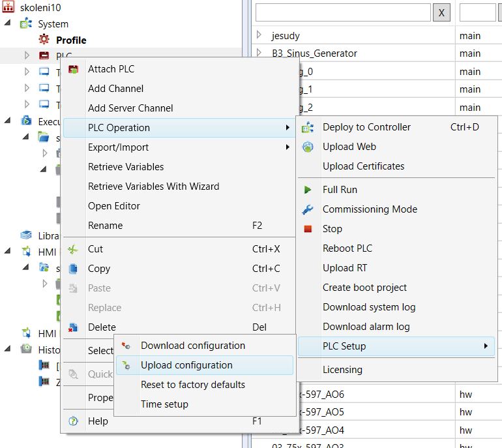Viewport: 502px width, 448px height.
Task: Click the Commissioning Mode wrench icon
Action: pos(308,209)
